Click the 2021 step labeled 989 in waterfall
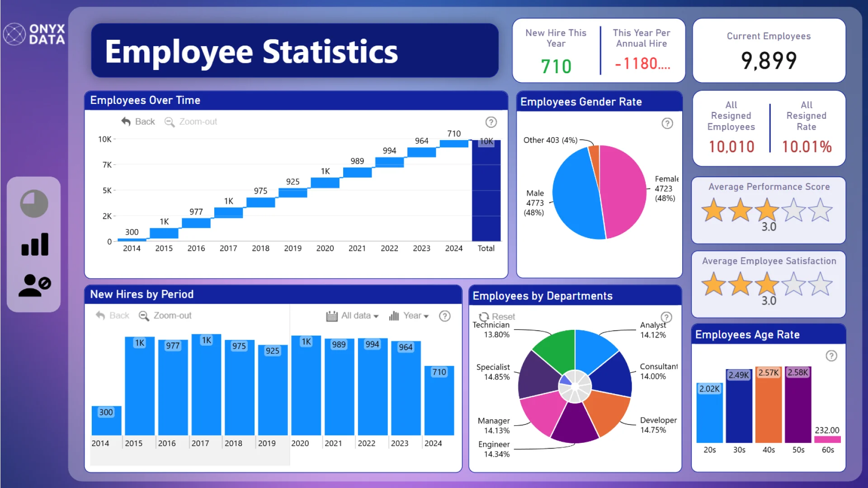Image resolution: width=868 pixels, height=488 pixels. (x=357, y=172)
